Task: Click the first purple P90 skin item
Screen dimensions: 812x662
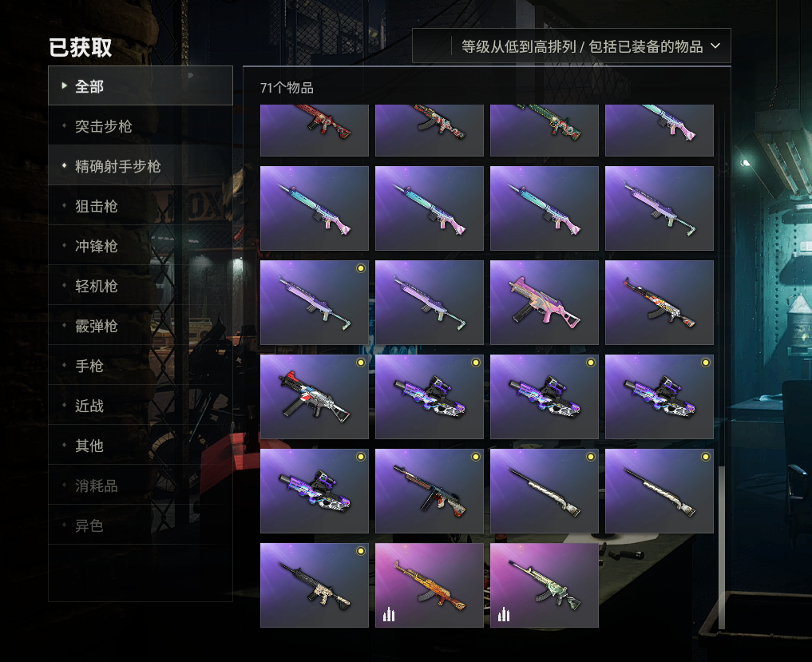Action: [x=430, y=397]
